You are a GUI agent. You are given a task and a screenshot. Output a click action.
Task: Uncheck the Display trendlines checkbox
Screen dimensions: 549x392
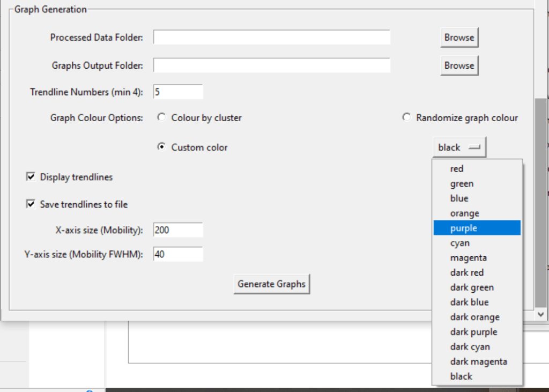tap(31, 177)
